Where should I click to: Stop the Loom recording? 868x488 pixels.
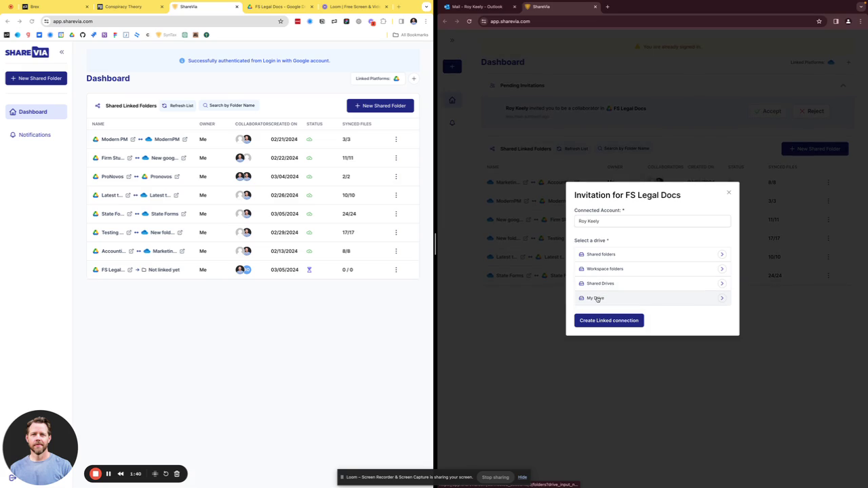coord(96,474)
